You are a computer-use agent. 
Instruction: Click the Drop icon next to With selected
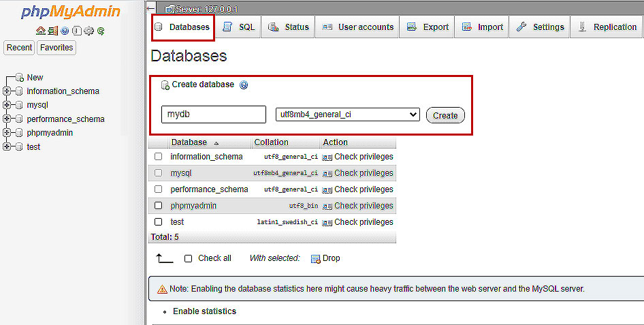click(315, 258)
